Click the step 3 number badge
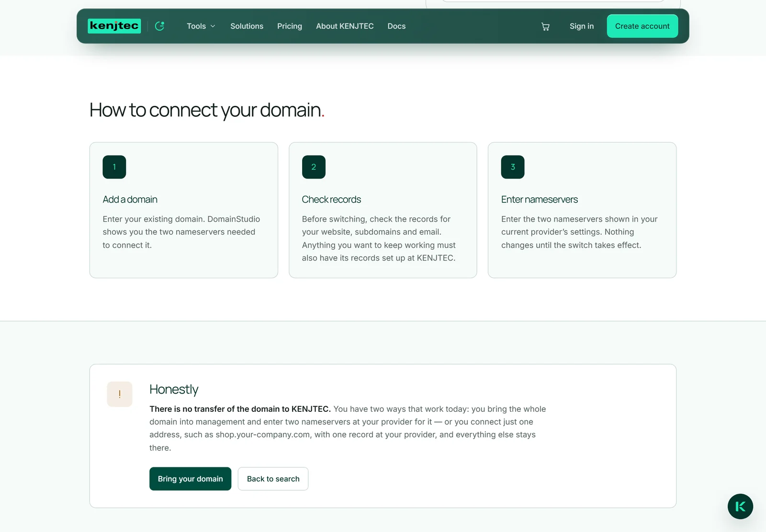 [513, 167]
